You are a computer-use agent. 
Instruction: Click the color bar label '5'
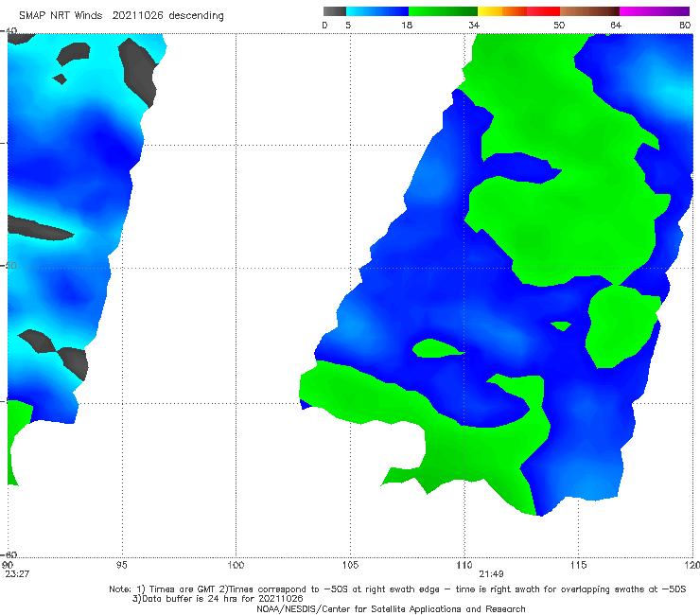(348, 25)
